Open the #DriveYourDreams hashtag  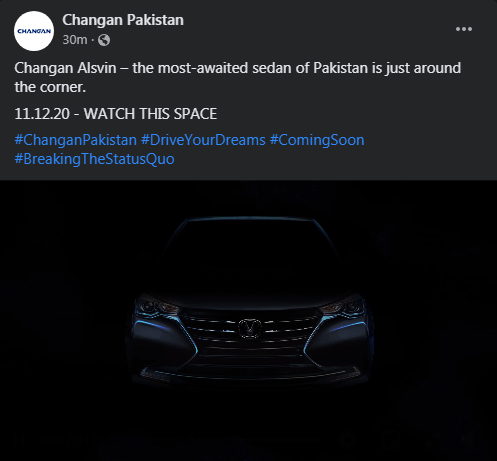pyautogui.click(x=203, y=140)
